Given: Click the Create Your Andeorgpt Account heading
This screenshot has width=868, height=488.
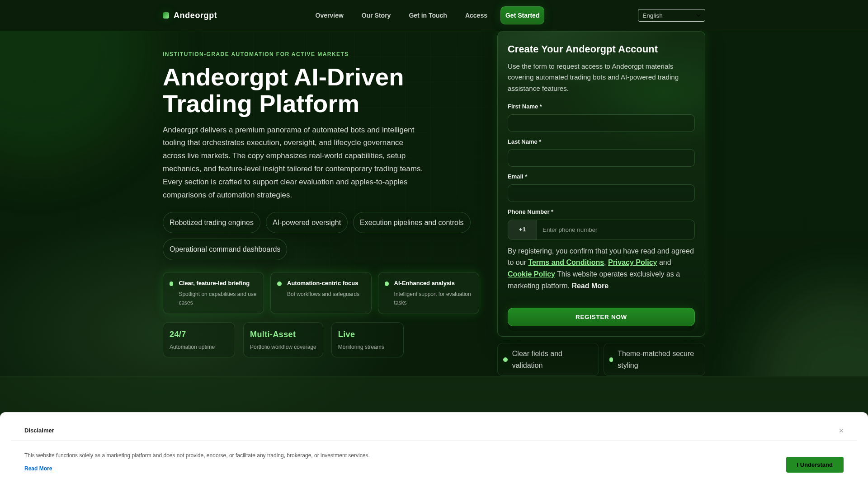Looking at the screenshot, I should [x=583, y=49].
